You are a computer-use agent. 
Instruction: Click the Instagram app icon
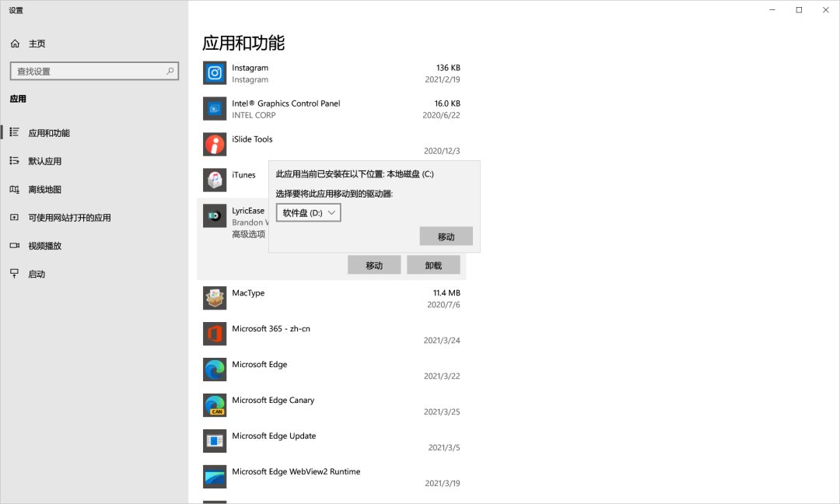coord(215,73)
